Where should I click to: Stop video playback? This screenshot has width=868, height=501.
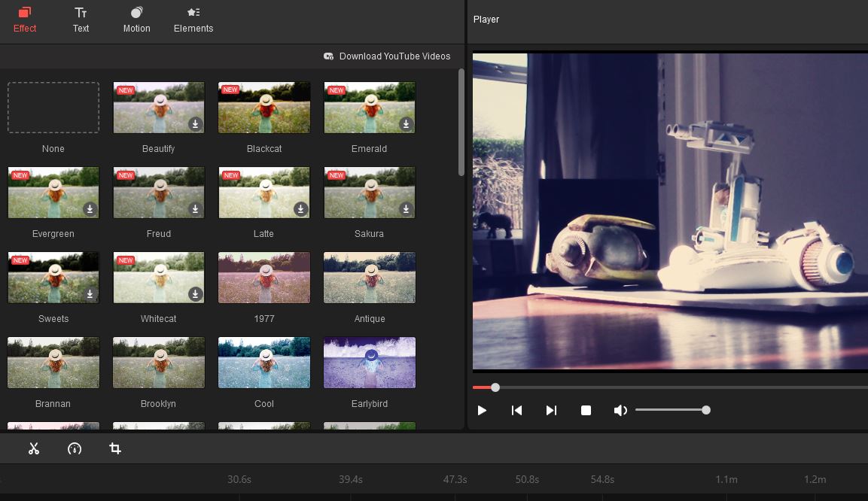click(586, 409)
